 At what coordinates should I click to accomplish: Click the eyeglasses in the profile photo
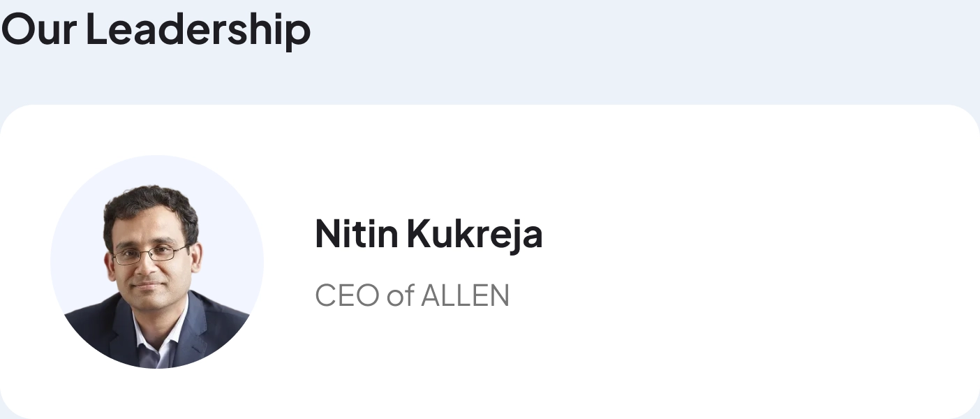(x=149, y=255)
